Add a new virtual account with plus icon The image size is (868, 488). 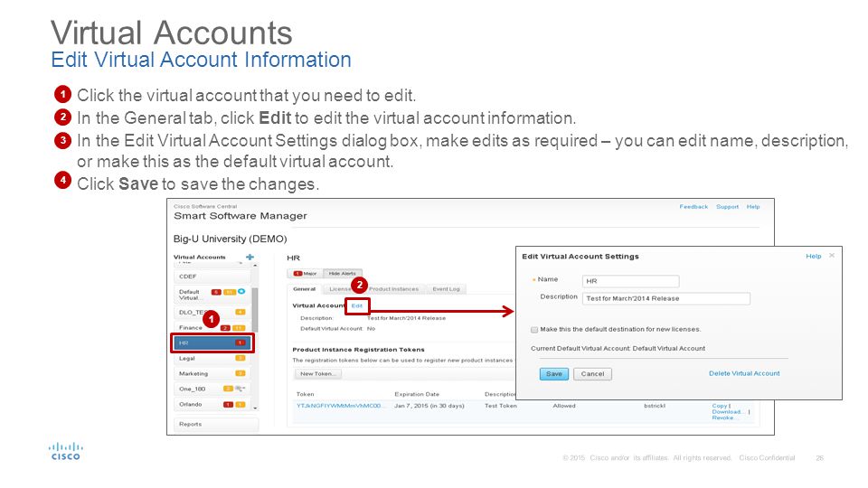pos(250,257)
